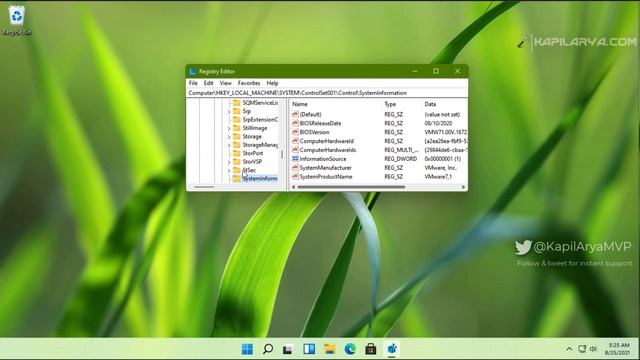Open Widgets from the taskbar
Screen dimensions: 640x360
[x=309, y=349]
